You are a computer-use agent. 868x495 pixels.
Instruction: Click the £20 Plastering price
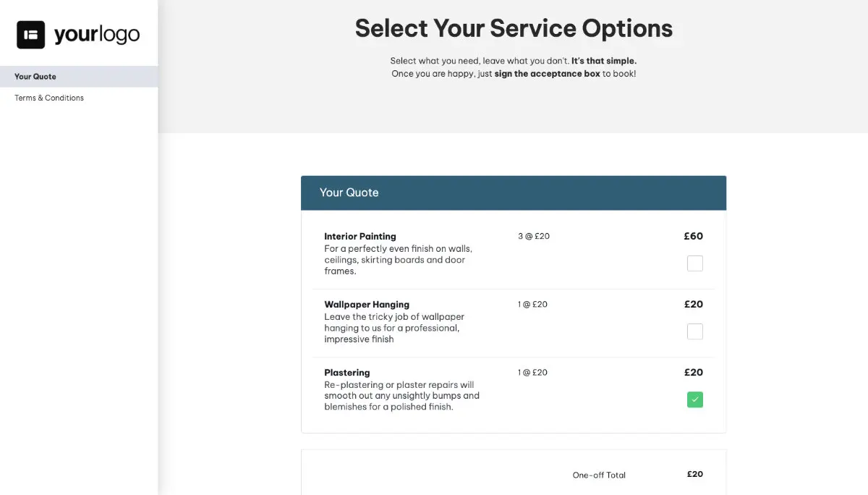(693, 372)
